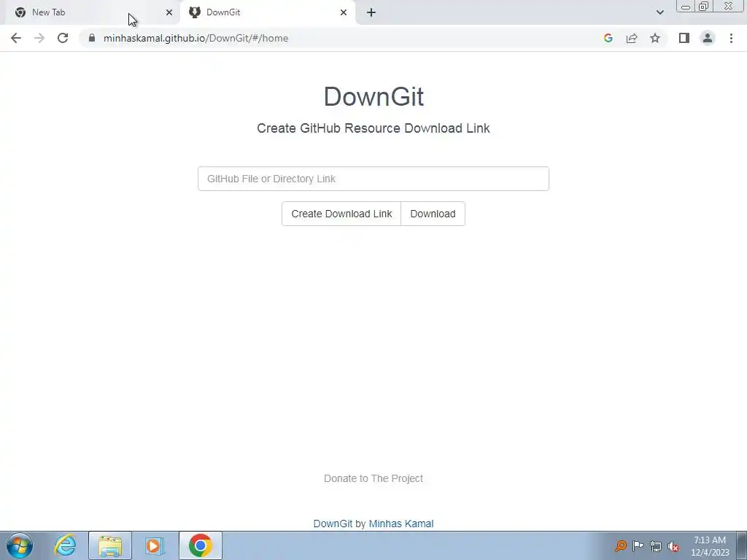The width and height of the screenshot is (747, 560).
Task: Expand the tab search chevron
Action: tap(659, 12)
